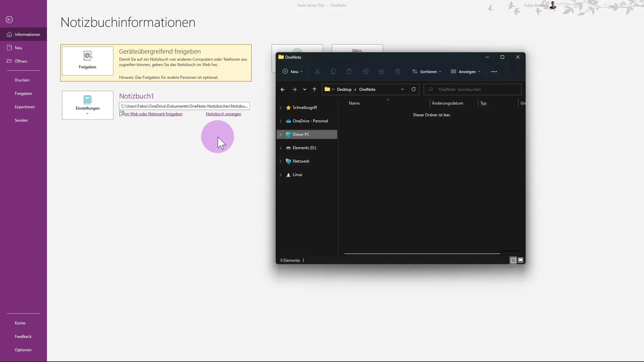Open Optionen in OneNote's sidebar
Viewport: 644px width, 362px height.
coord(23,350)
